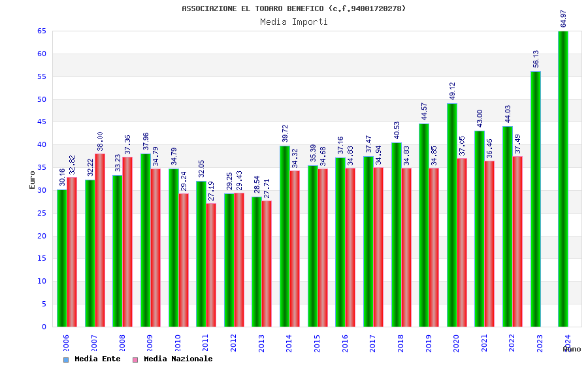Click the 2016 red bar labeled 34.83
588x392 pixels.
tap(350, 248)
